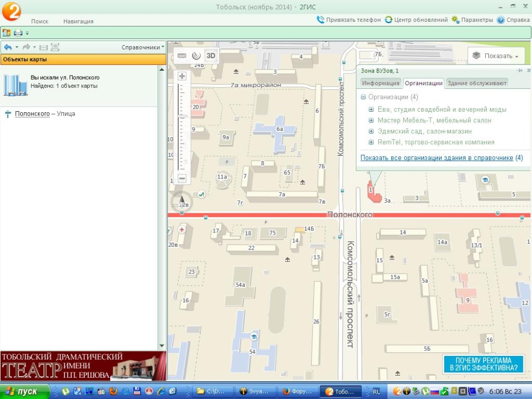Expand Ева, студия свадебной и вечерней моды
This screenshot has height=399, width=532.
[x=371, y=110]
